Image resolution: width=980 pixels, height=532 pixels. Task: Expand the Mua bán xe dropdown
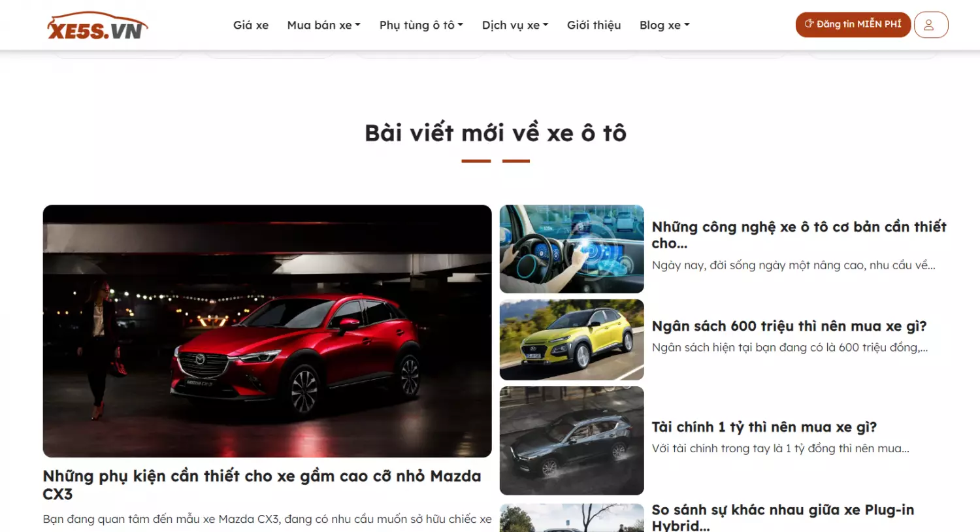point(323,25)
